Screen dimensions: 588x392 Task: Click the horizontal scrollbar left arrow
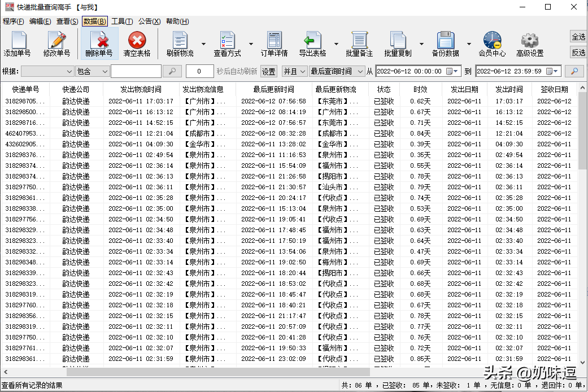pos(6,372)
